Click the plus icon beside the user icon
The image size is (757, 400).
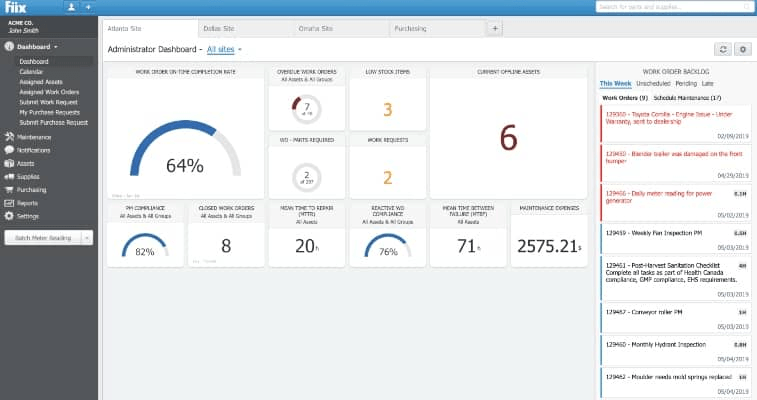click(x=88, y=7)
